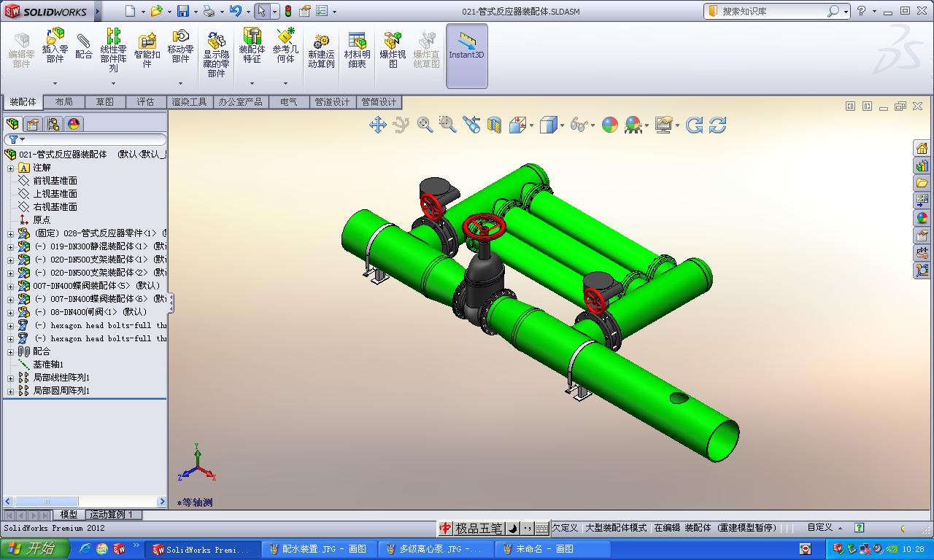Switch to the 布局 (Layout) tab

[64, 102]
